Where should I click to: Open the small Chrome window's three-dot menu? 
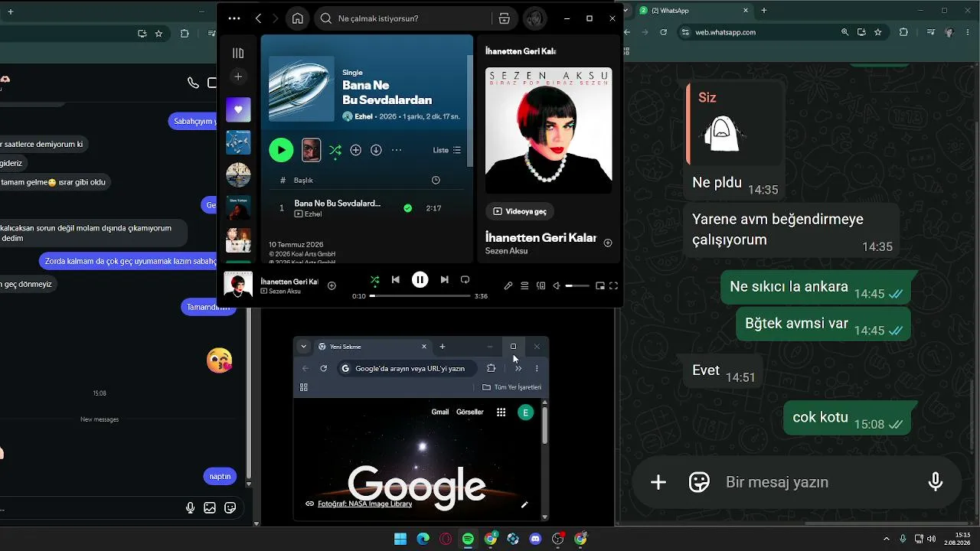(x=537, y=368)
